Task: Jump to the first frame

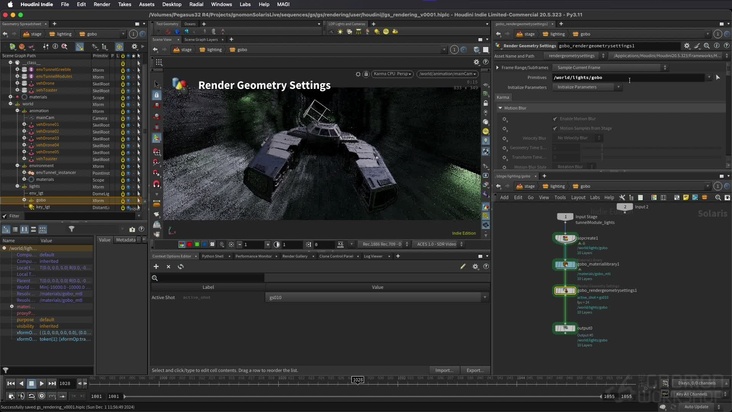Action: pyautogui.click(x=11, y=384)
